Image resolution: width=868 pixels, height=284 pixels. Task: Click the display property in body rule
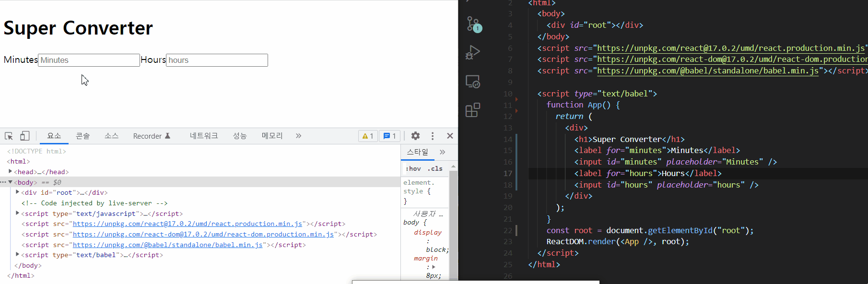coord(428,232)
